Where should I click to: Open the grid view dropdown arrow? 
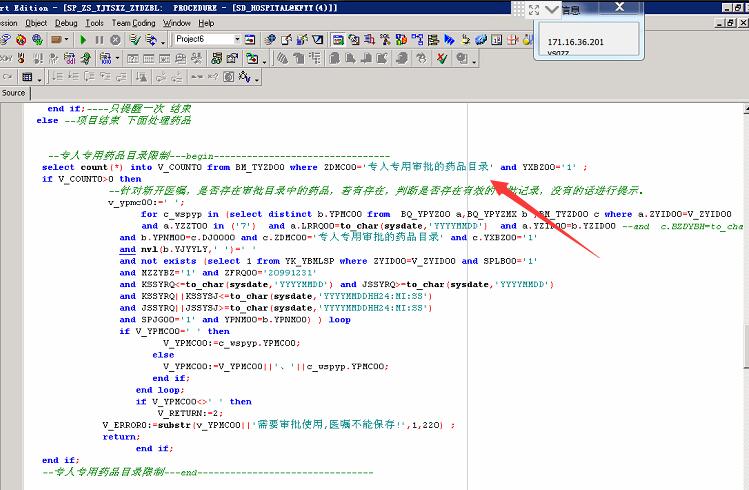click(x=40, y=77)
